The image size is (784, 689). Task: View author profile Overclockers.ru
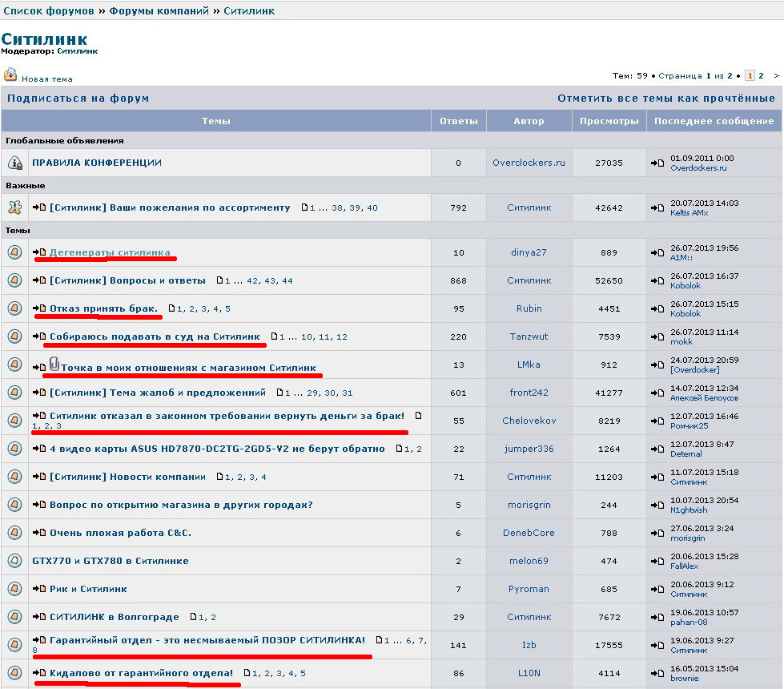(x=529, y=163)
